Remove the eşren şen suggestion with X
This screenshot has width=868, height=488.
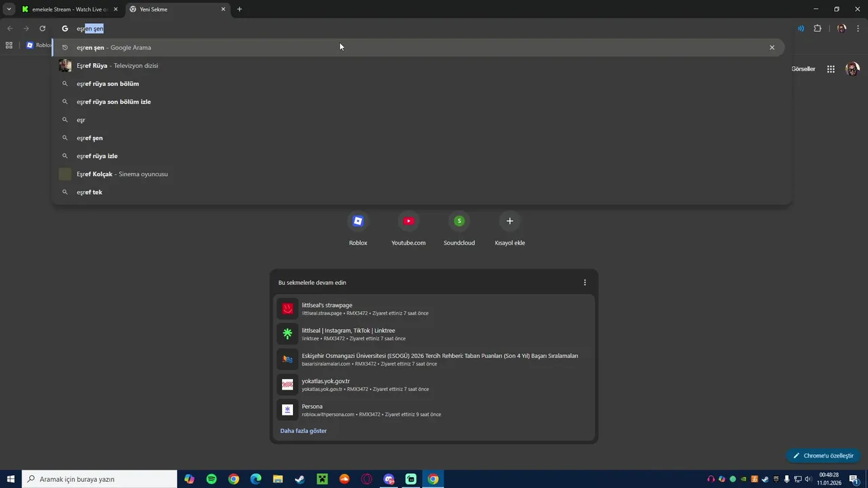(x=772, y=47)
